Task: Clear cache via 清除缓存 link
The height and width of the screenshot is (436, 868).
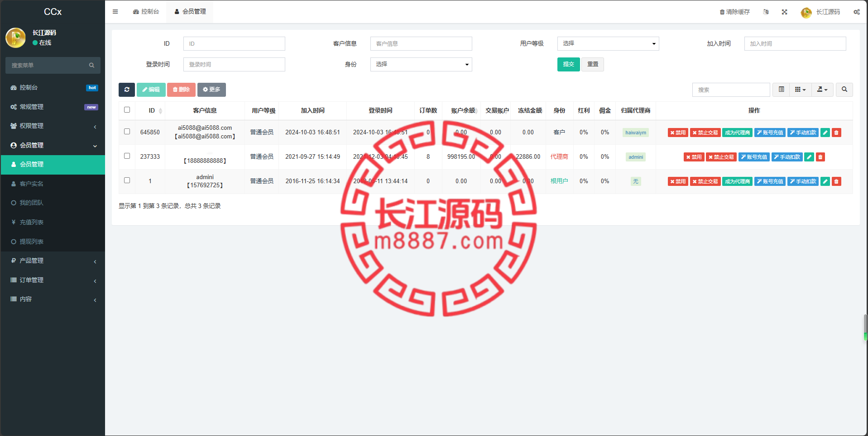Action: pos(735,12)
